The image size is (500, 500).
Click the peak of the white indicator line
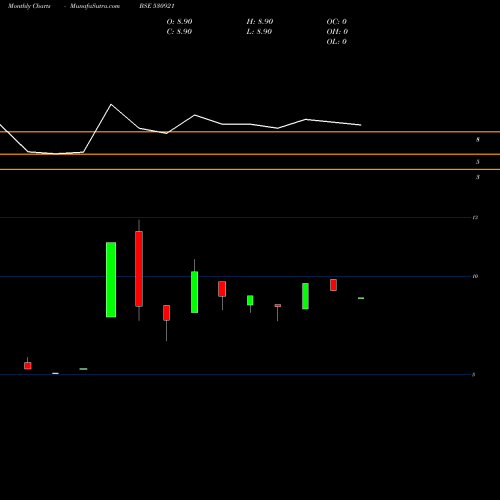pyautogui.click(x=111, y=105)
